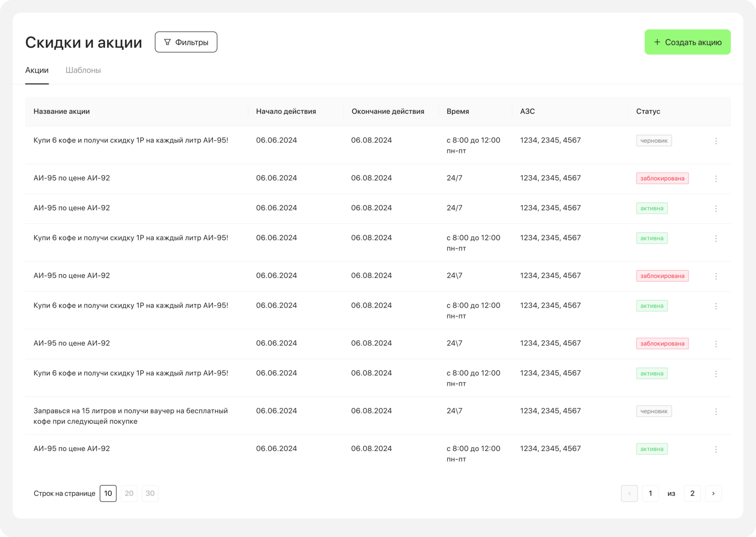Screen dimensions: 756x537
Task: Open the three-dot menu for the ninth row (voucher promotion)
Action: (x=716, y=412)
